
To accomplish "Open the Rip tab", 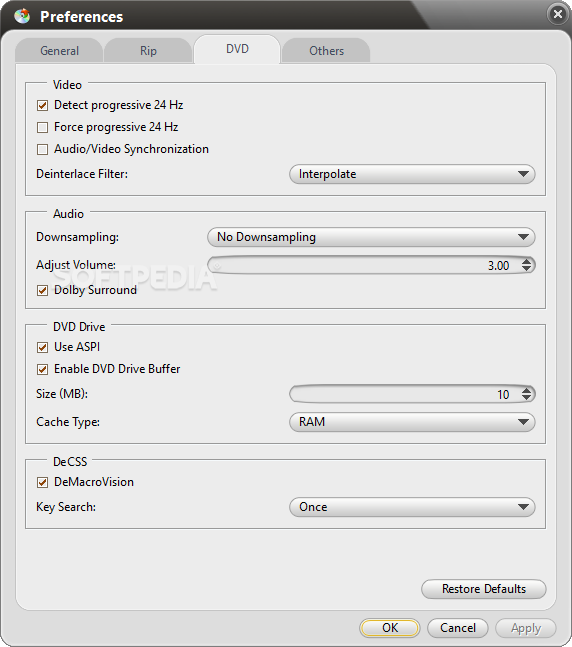I will pos(148,51).
